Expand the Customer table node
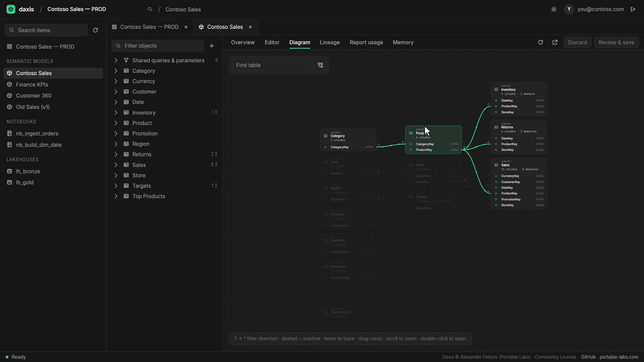This screenshot has width=644, height=362. tap(116, 92)
